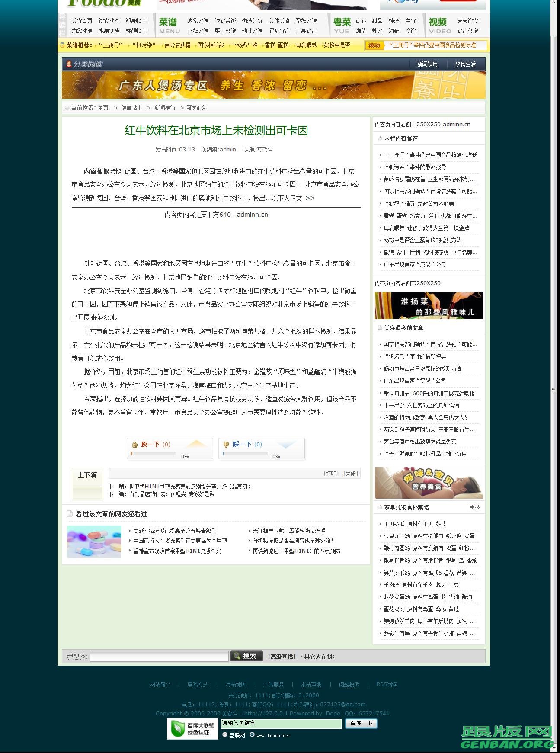Click the 百度一下 button
This screenshot has width=560, height=753.
(361, 723)
